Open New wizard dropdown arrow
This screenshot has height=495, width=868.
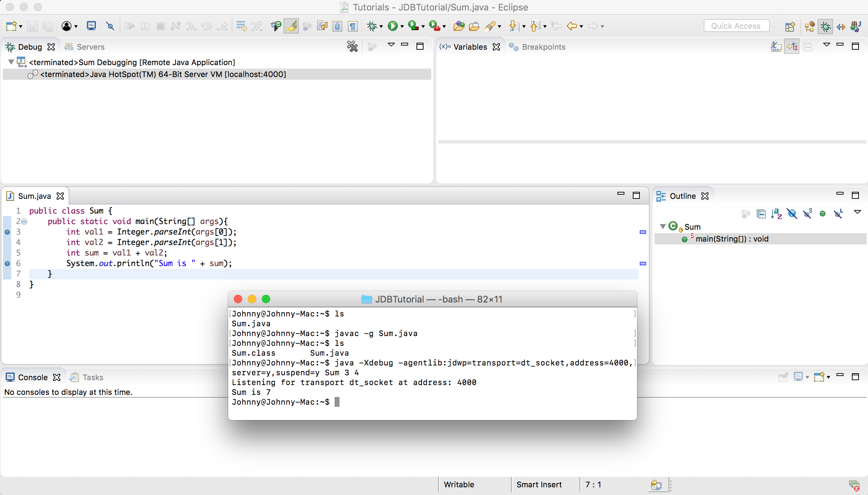click(x=21, y=27)
